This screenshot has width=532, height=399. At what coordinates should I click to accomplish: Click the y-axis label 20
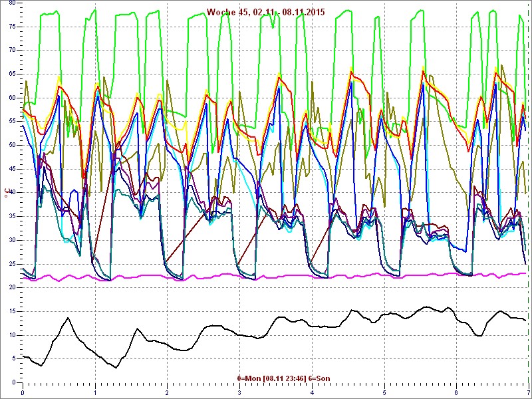click(x=11, y=288)
